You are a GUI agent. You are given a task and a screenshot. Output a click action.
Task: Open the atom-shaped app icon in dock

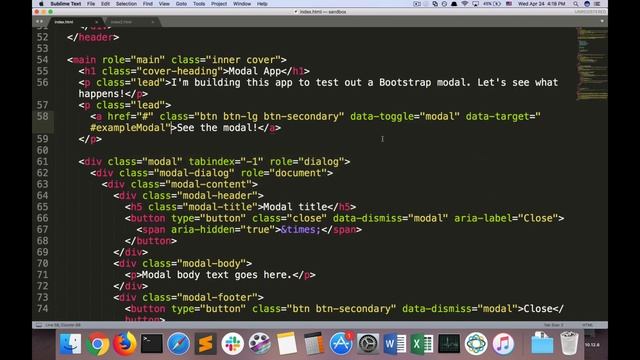(x=476, y=344)
